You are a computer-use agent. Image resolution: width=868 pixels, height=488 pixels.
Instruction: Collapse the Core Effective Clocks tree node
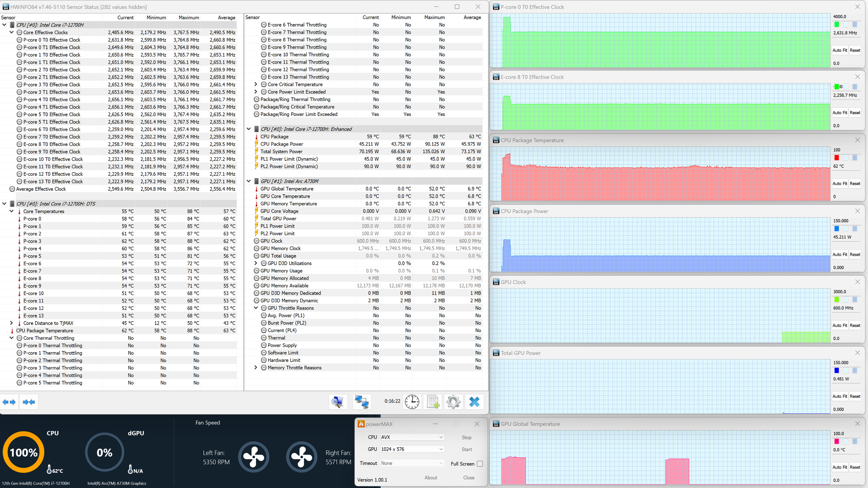coord(12,32)
